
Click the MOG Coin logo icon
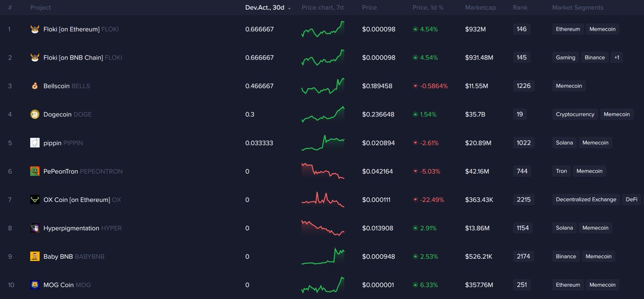(x=35, y=285)
